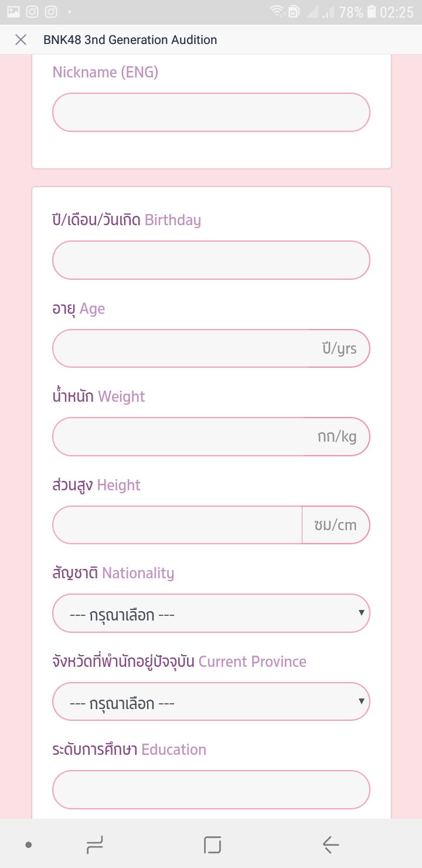The height and width of the screenshot is (868, 422).
Task: Tap the first Instagram notification icon
Action: [x=32, y=12]
